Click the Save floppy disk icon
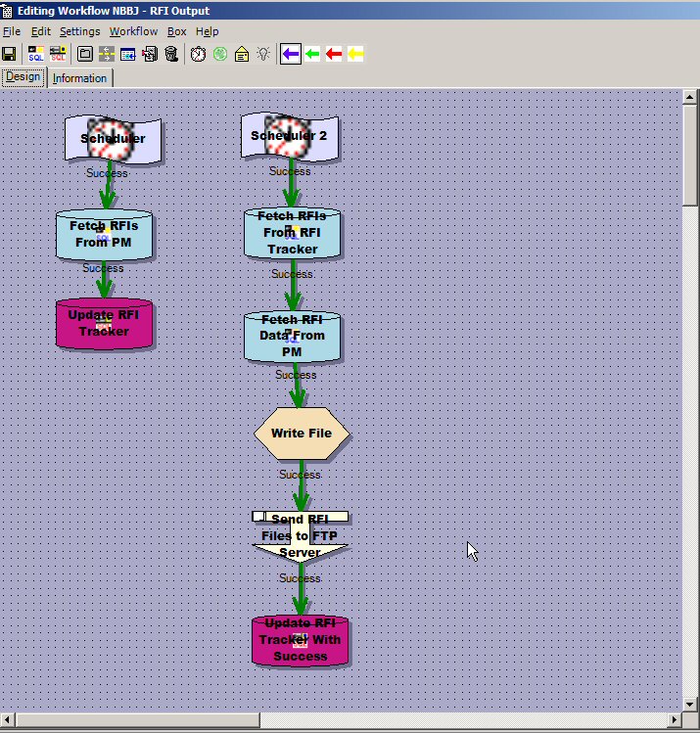The height and width of the screenshot is (733, 700). [10, 54]
